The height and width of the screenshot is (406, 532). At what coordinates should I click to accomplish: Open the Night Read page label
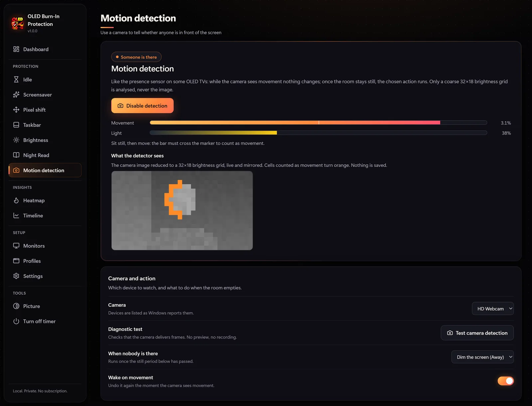[x=36, y=155]
